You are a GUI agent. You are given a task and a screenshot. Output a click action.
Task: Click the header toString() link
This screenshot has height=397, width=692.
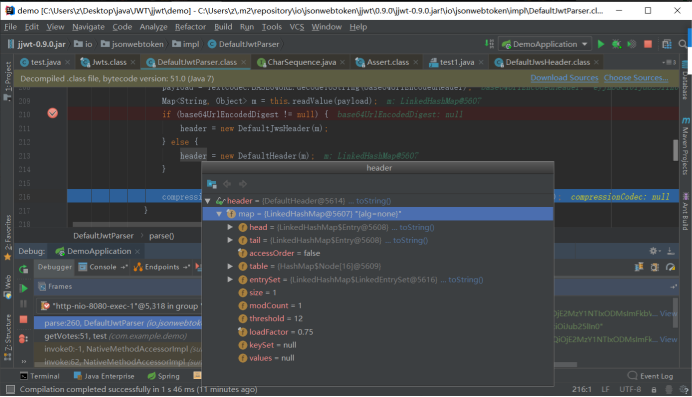coord(373,201)
